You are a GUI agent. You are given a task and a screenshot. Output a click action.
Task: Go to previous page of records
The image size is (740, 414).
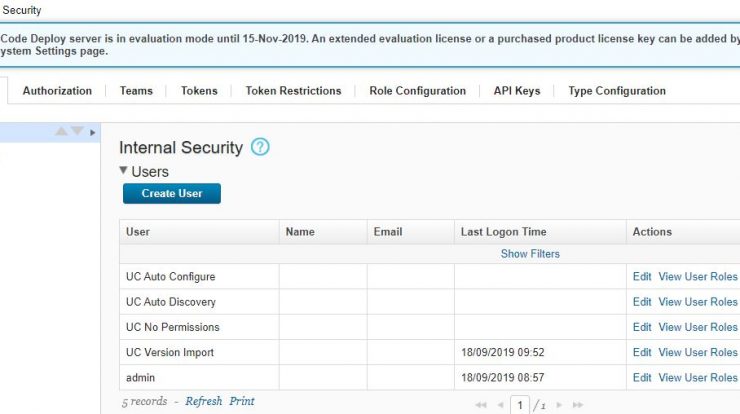pyautogui.click(x=500, y=405)
